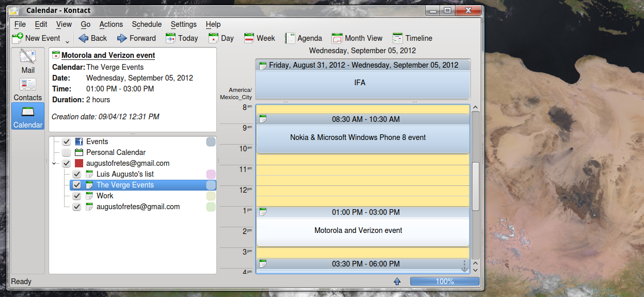Click the agenda scrollbar down arrow
Image resolution: width=644 pixels, height=297 pixels.
tap(476, 270)
